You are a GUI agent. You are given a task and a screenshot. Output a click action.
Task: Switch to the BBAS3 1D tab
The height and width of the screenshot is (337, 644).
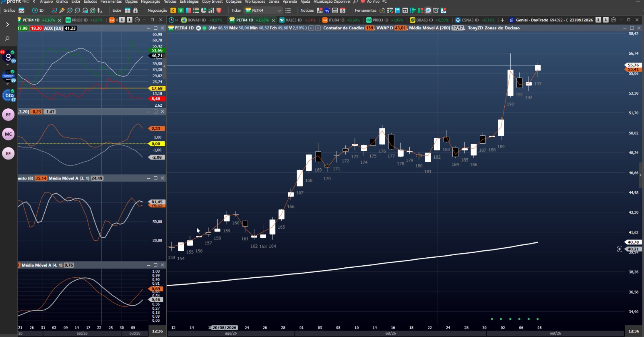click(429, 20)
